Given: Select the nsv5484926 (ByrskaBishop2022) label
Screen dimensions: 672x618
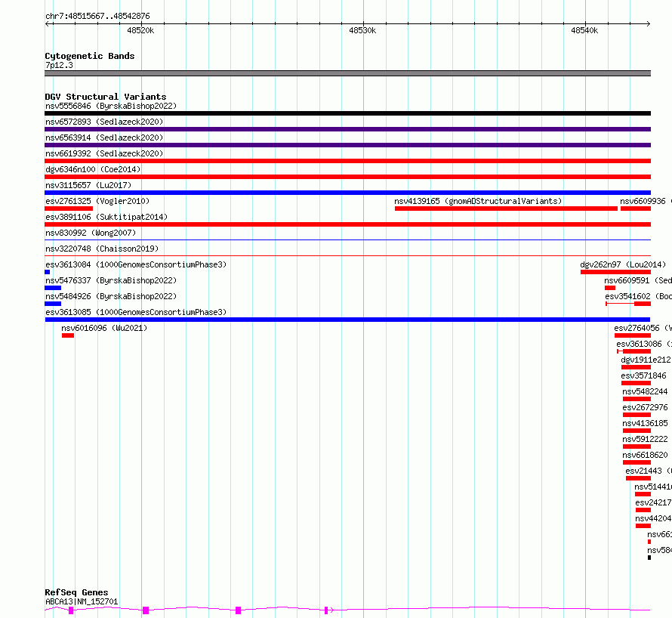Looking at the screenshot, I should (111, 296).
